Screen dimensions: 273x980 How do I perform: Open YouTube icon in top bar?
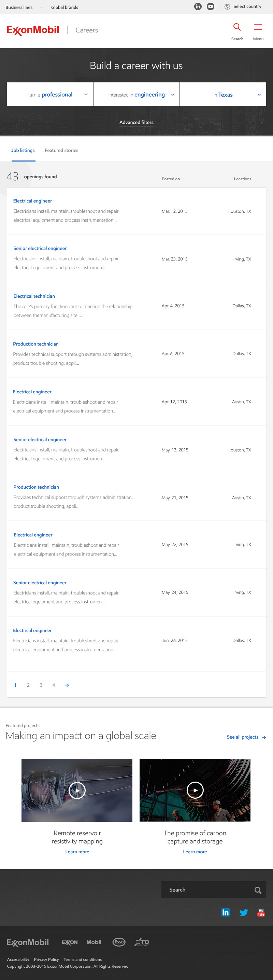pyautogui.click(x=210, y=6)
